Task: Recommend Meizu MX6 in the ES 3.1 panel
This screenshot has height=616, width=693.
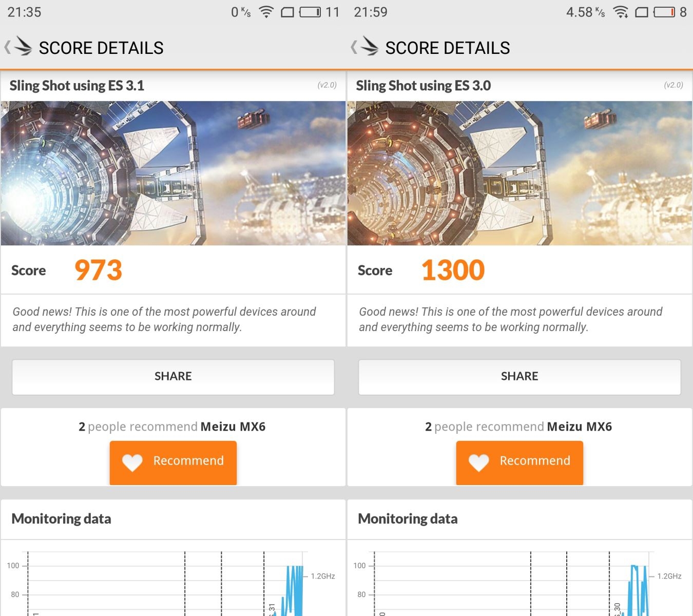Action: click(x=173, y=462)
